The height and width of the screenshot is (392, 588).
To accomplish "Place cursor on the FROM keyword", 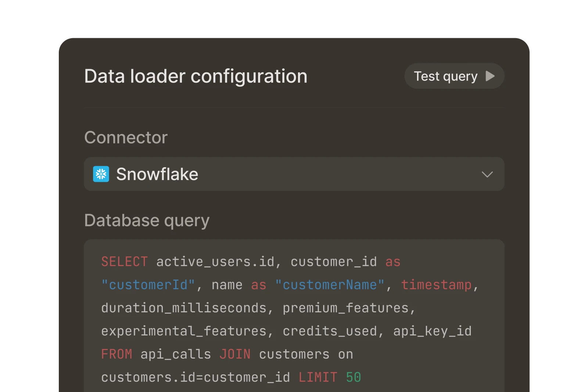I will pyautogui.click(x=116, y=354).
